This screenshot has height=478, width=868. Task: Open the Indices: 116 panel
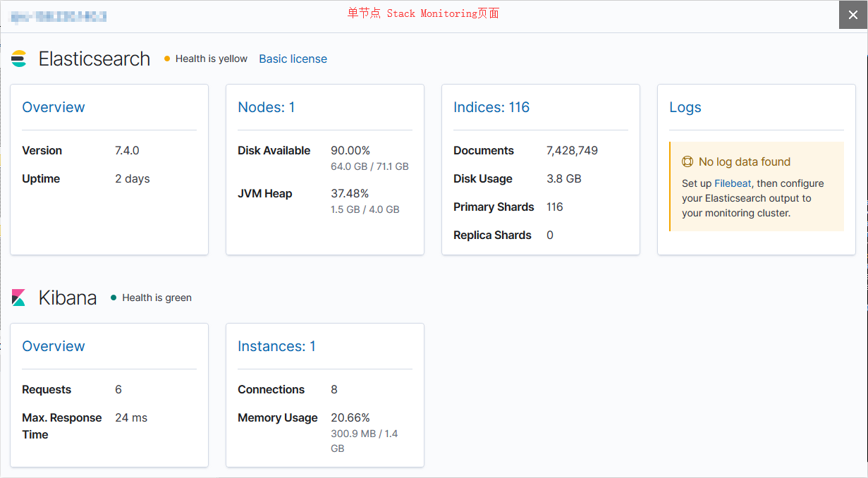pos(491,107)
